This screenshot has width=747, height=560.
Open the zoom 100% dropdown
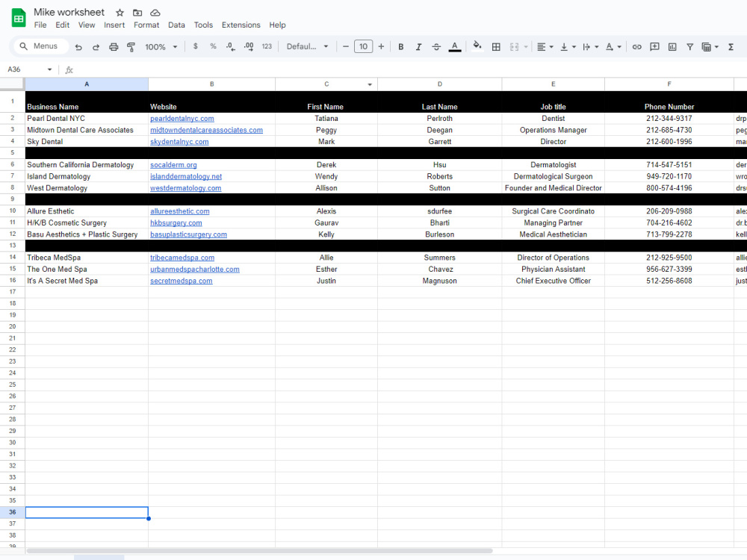click(x=161, y=46)
